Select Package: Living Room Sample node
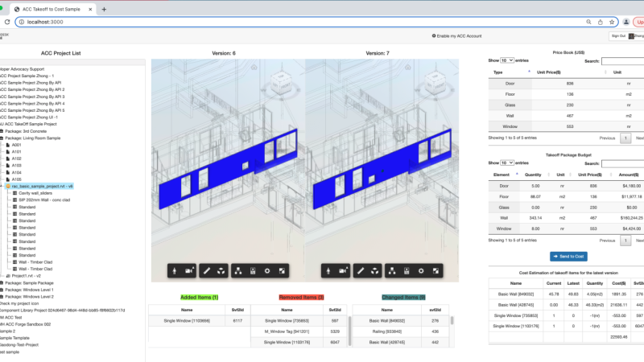 point(32,138)
